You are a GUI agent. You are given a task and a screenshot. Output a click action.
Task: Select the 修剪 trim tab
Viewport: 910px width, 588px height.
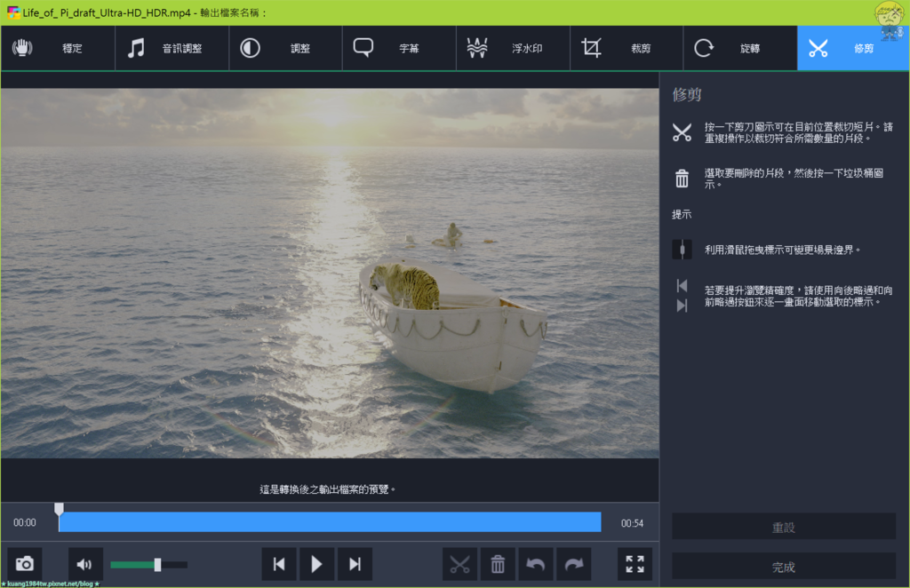point(853,48)
